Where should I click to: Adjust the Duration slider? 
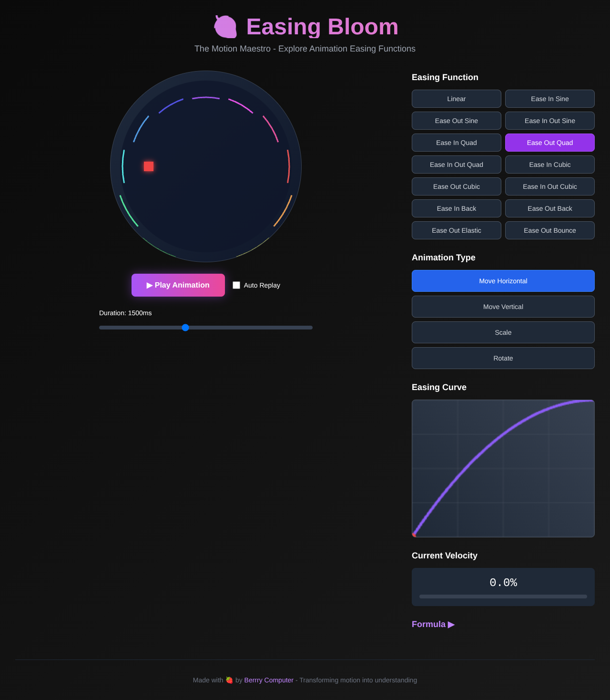click(x=185, y=328)
